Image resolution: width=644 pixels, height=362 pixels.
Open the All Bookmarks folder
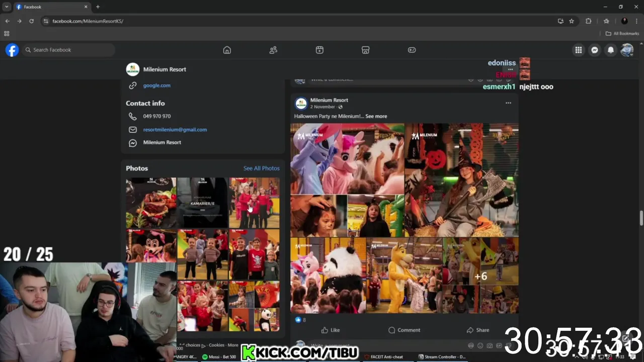[622, 34]
